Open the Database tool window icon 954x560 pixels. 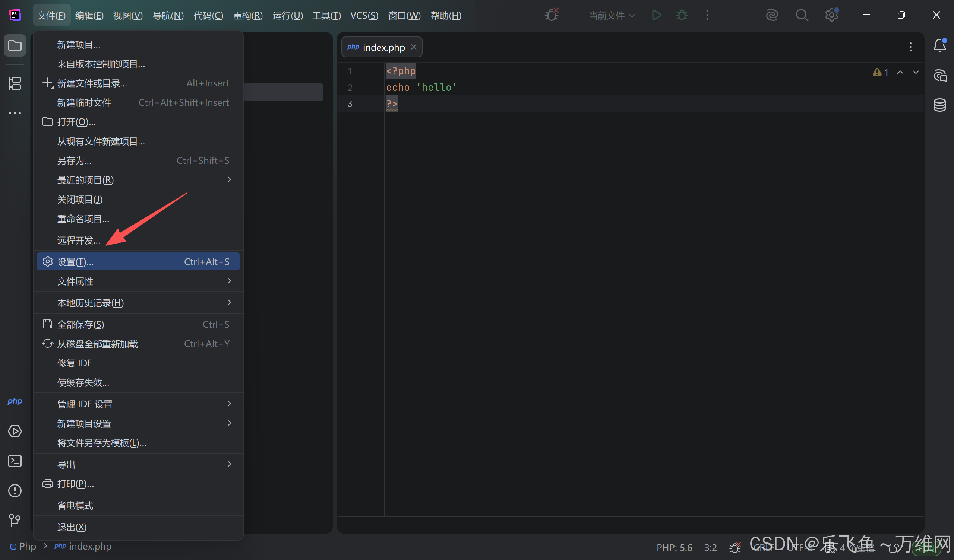pyautogui.click(x=939, y=105)
